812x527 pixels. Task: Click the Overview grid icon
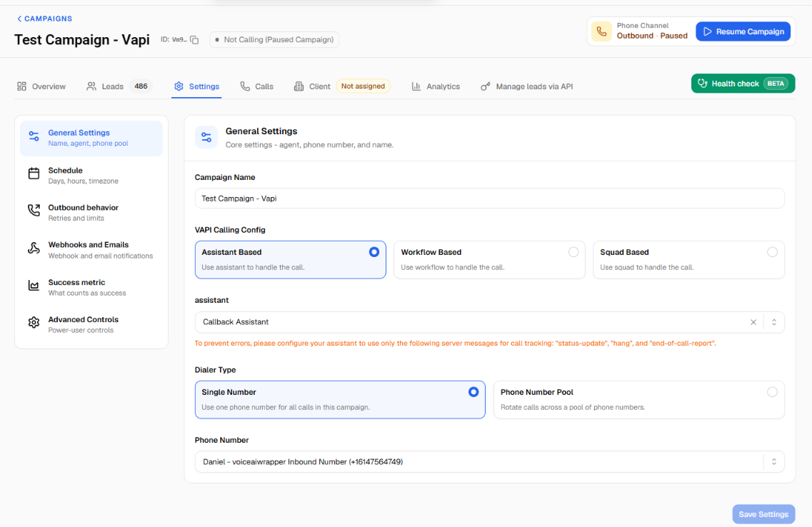click(21, 86)
